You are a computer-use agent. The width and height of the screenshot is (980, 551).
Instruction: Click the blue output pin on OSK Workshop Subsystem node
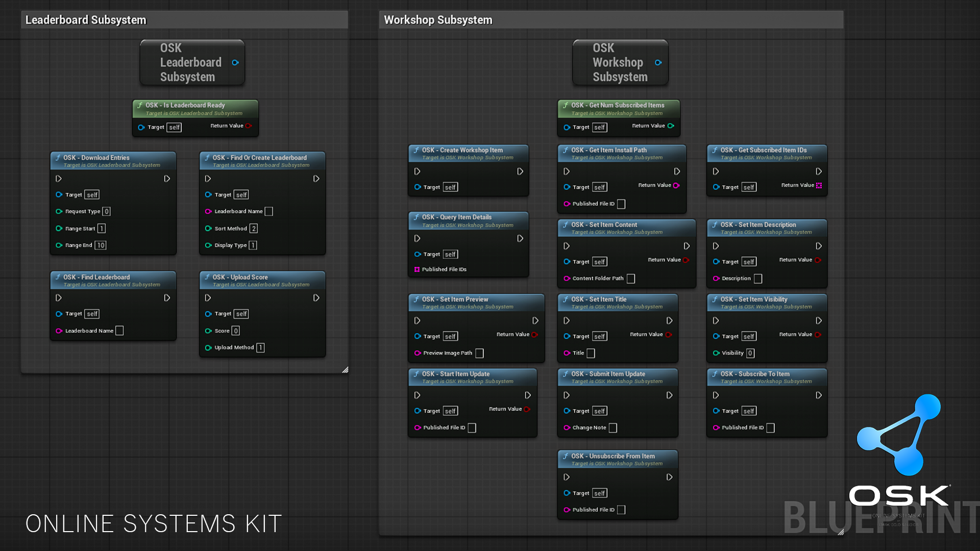coord(658,62)
